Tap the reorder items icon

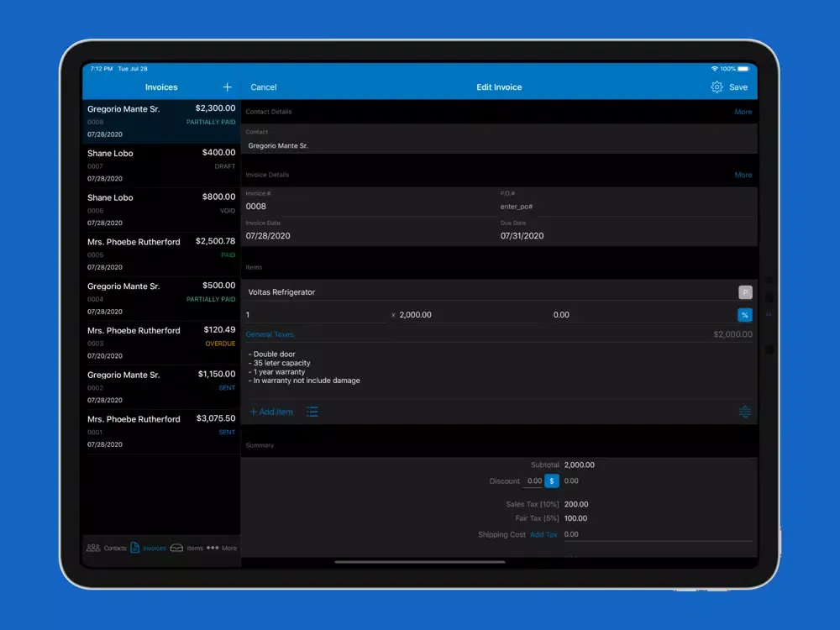pyautogui.click(x=744, y=412)
